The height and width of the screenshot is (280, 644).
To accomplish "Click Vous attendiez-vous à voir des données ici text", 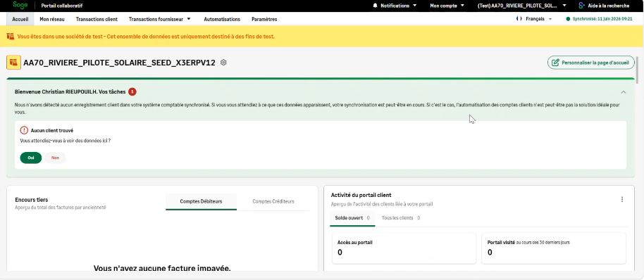I will click(66, 141).
